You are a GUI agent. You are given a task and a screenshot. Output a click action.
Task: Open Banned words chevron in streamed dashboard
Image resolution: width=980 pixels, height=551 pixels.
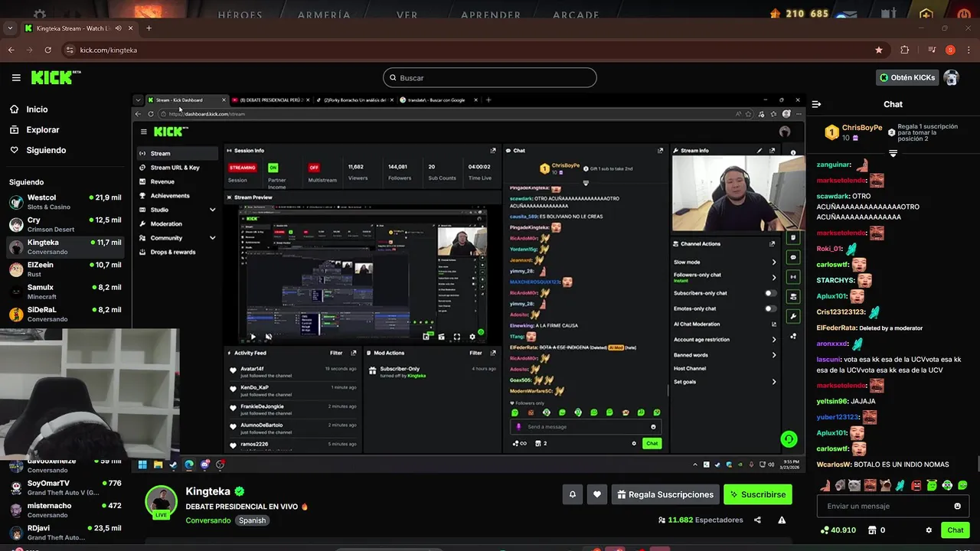coord(773,355)
